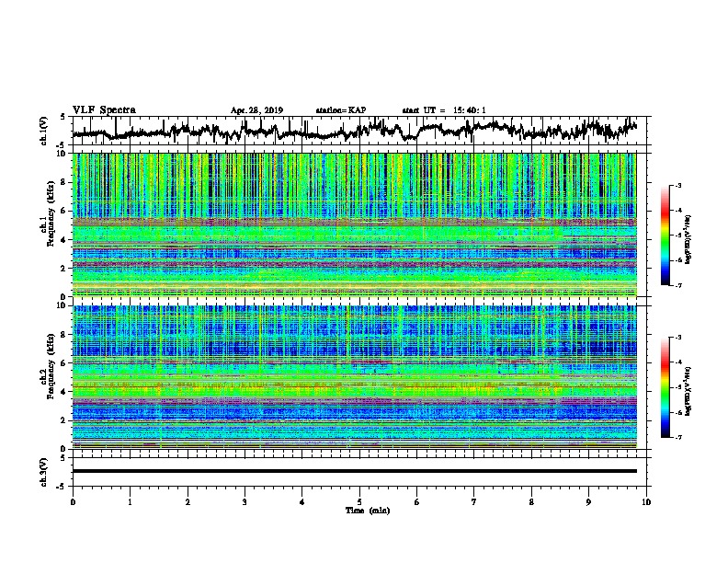Image resolution: width=728 pixels, height=563 pixels.
Task: Click time axis tick label "4"
Action: [302, 502]
